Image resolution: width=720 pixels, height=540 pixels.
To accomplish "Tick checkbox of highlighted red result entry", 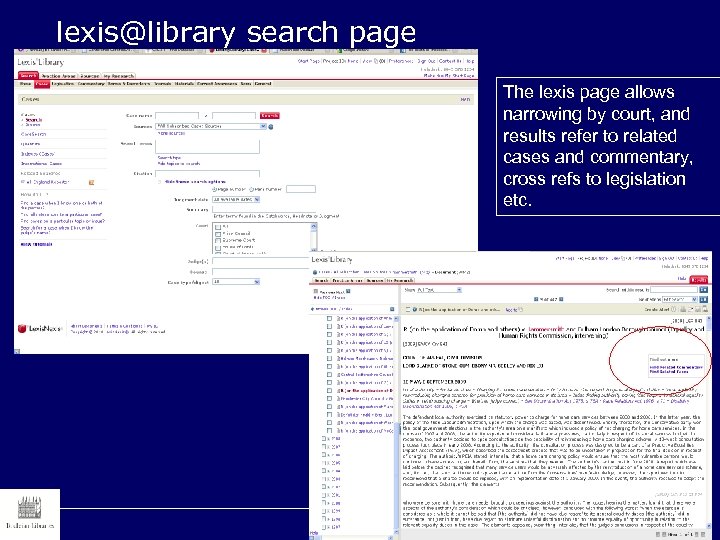I will click(x=329, y=391).
